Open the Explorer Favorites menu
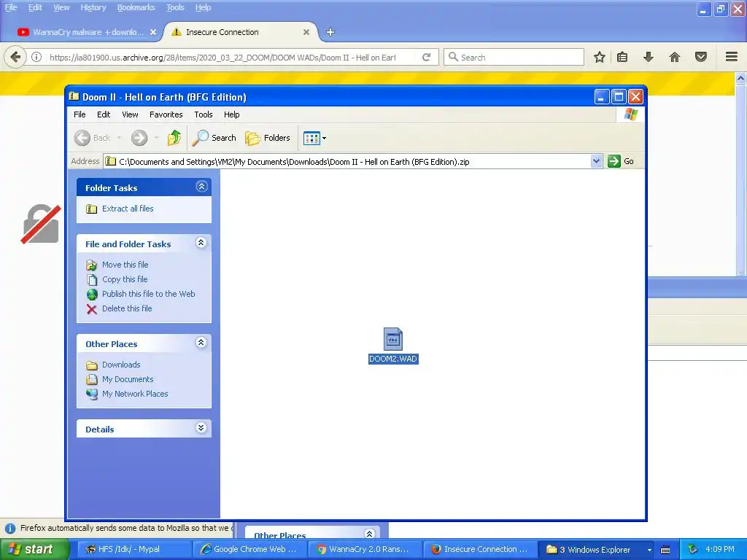 click(x=166, y=114)
